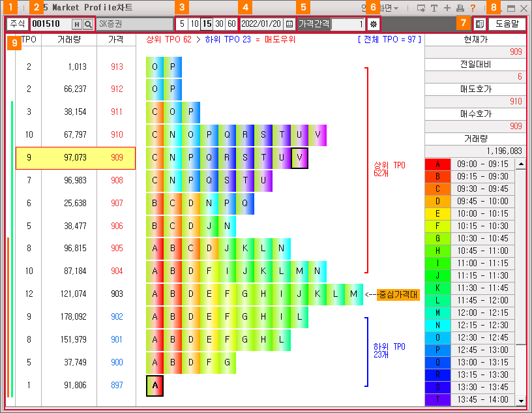Viewport: 532px width, 413px height.
Task: Click the 주식 stock type button
Action: point(18,23)
